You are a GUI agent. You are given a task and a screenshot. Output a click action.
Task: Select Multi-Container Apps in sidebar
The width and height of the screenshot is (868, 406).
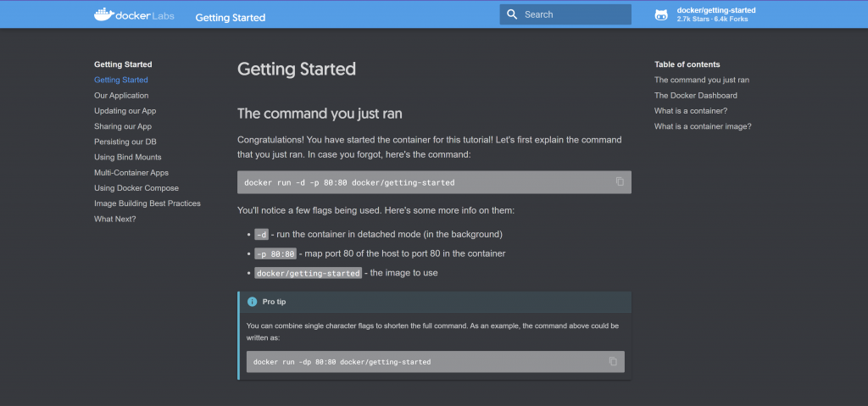pos(131,172)
